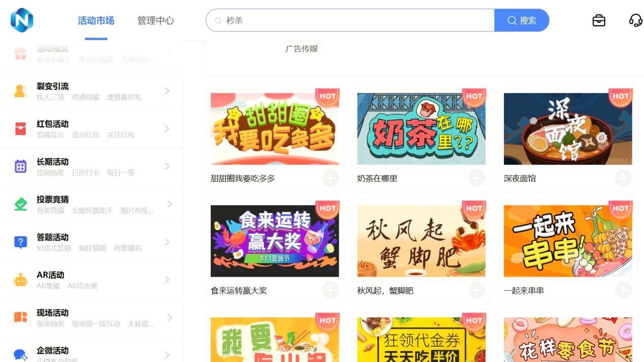Select the 长期活动 calendar icon

tap(20, 167)
